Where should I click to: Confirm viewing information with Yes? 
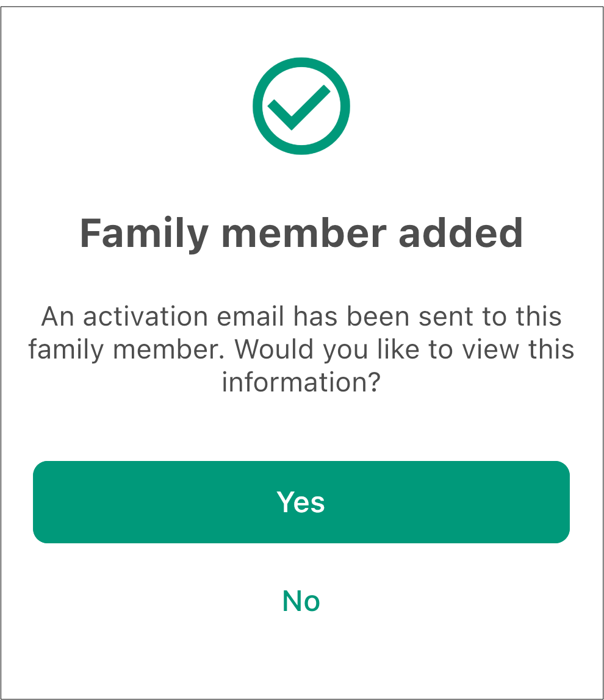[x=301, y=502]
